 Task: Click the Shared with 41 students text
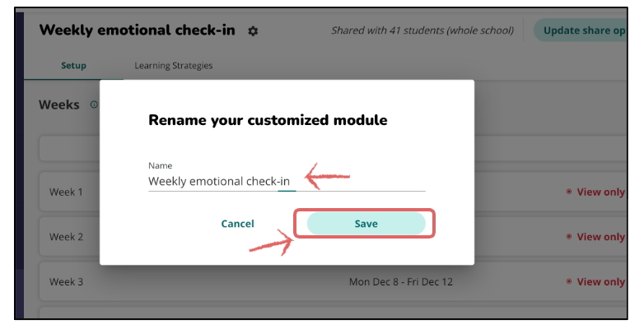(422, 31)
